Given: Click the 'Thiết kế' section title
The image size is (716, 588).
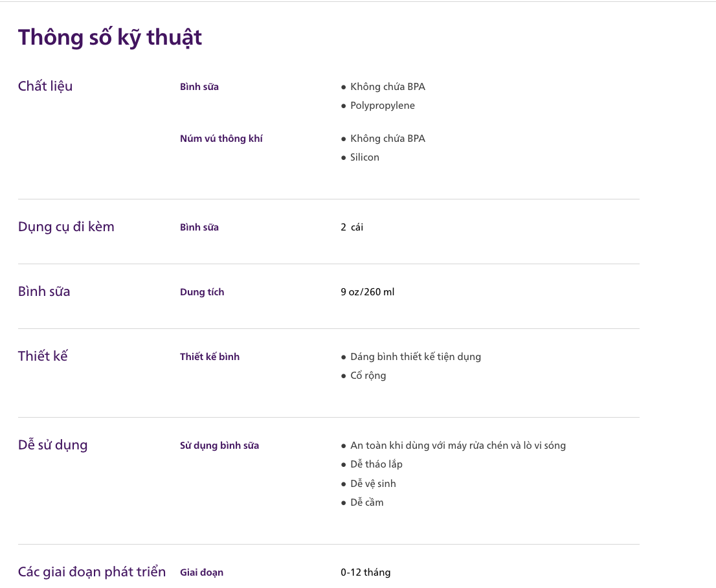Looking at the screenshot, I should 43,356.
